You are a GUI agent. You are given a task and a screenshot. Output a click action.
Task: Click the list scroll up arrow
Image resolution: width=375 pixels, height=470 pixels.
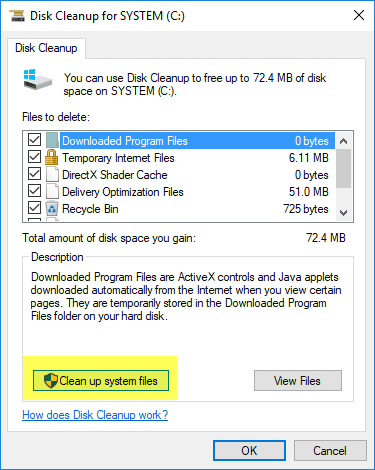[x=344, y=141]
